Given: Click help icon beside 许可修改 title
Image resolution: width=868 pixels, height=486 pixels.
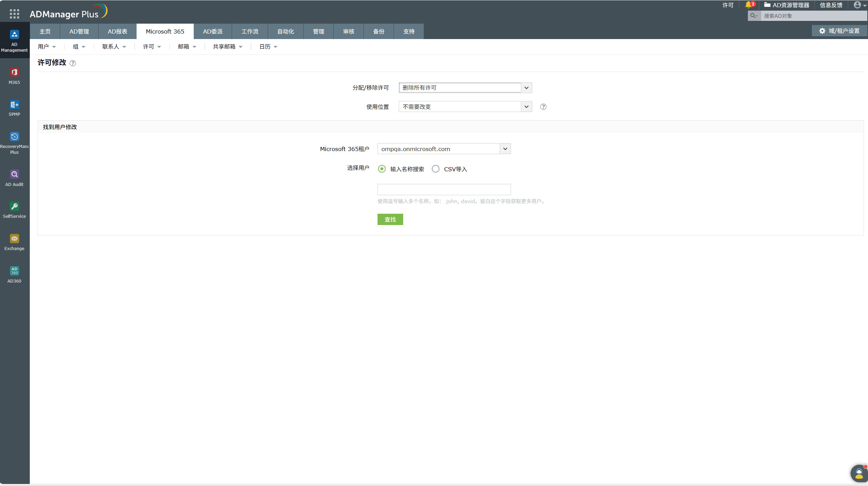Looking at the screenshot, I should coord(73,63).
